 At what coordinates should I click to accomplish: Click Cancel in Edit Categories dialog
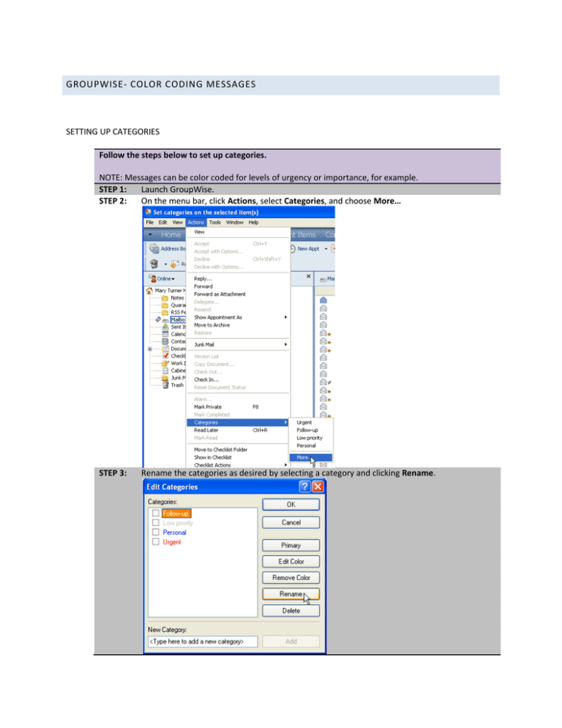click(x=291, y=522)
